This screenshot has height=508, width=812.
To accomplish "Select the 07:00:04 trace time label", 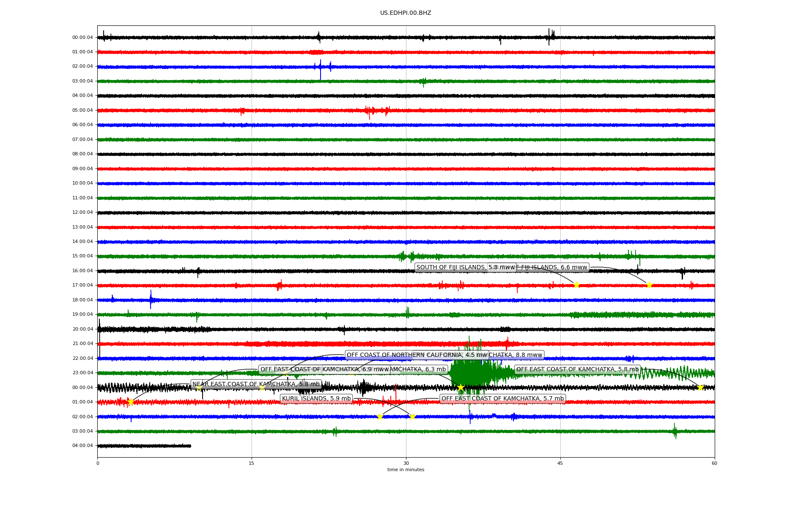I will [82, 140].
